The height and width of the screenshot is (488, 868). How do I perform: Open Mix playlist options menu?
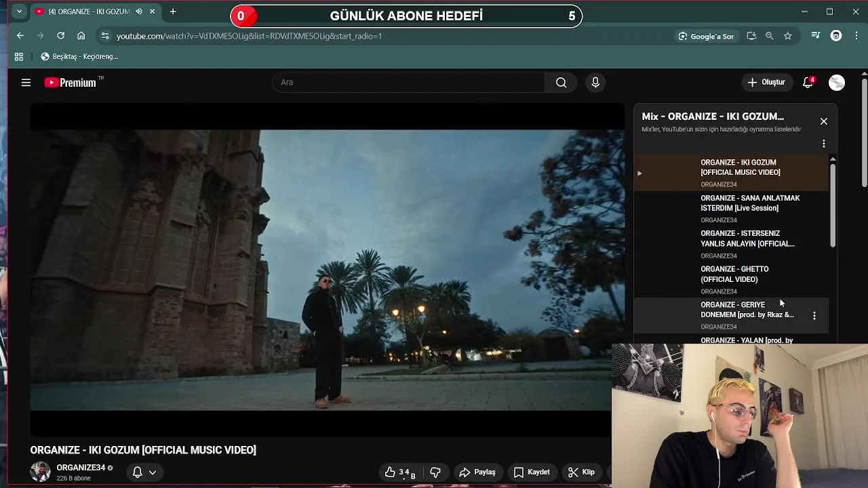[824, 144]
